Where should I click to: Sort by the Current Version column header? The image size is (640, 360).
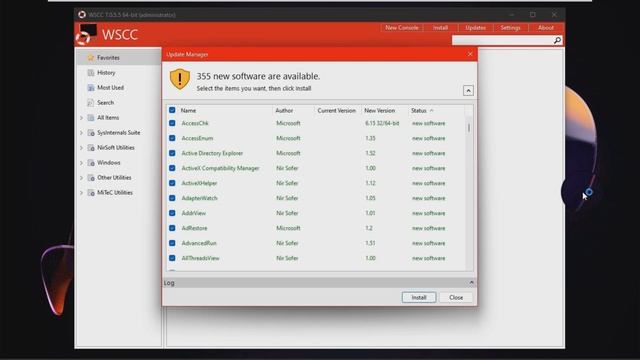[x=336, y=111]
